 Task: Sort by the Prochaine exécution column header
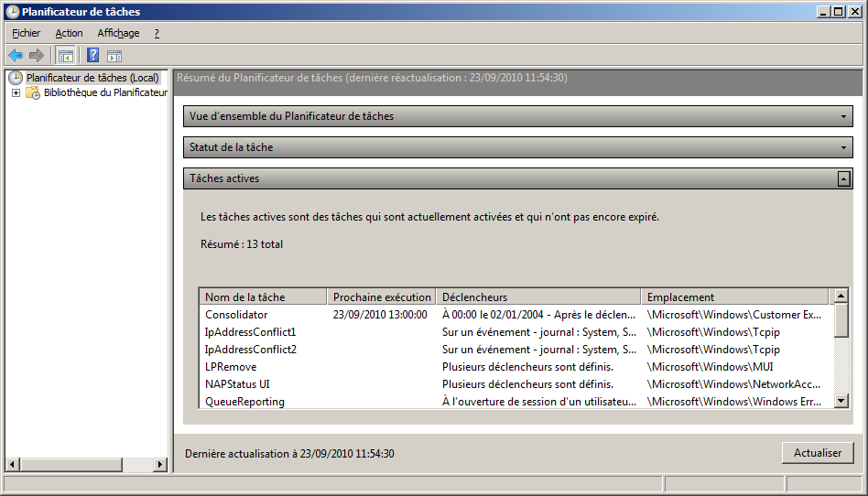pos(381,297)
